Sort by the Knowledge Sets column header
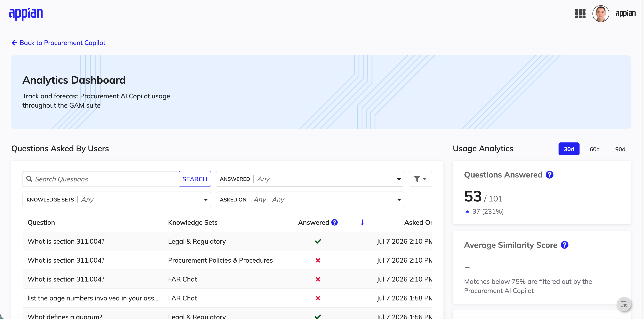Viewport: 644px width, 319px height. click(193, 222)
